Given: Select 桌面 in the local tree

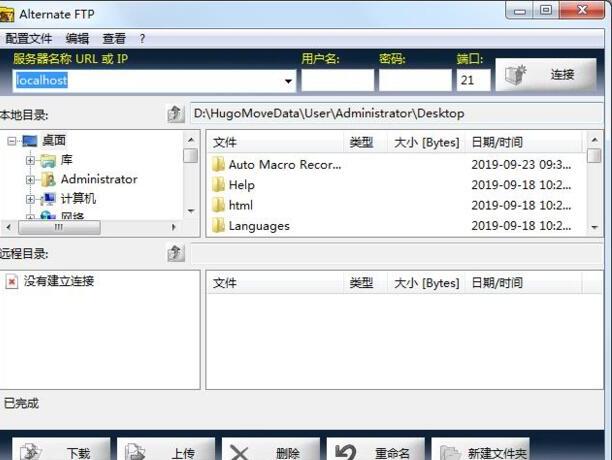Looking at the screenshot, I should click(x=54, y=140).
